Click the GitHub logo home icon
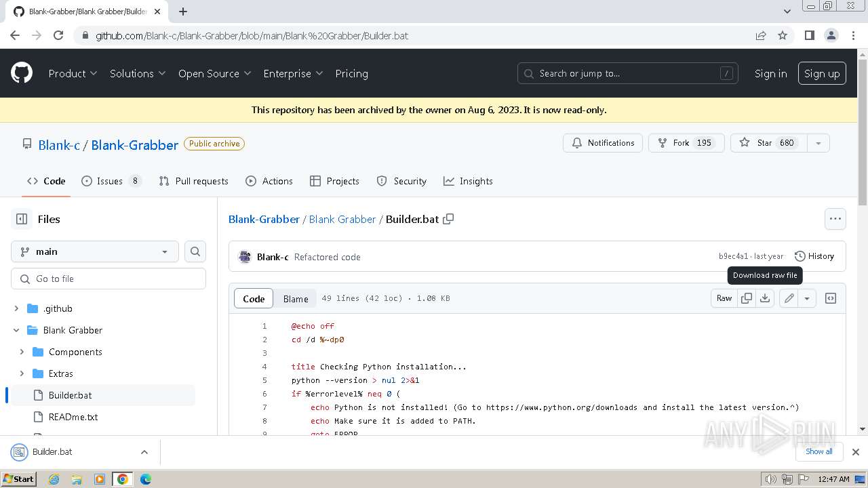868x488 pixels. [x=22, y=73]
